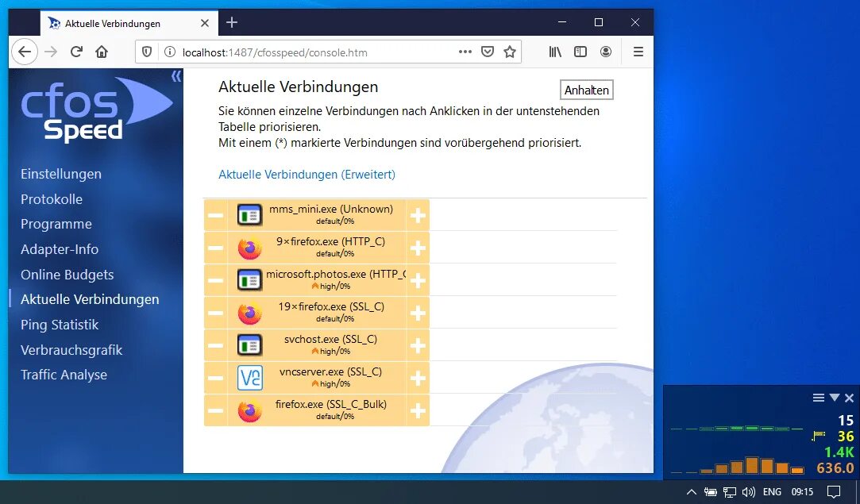The width and height of the screenshot is (860, 504).
Task: Raise priority of 9×firefox.exe (HTTP_C) connection
Action: (418, 248)
